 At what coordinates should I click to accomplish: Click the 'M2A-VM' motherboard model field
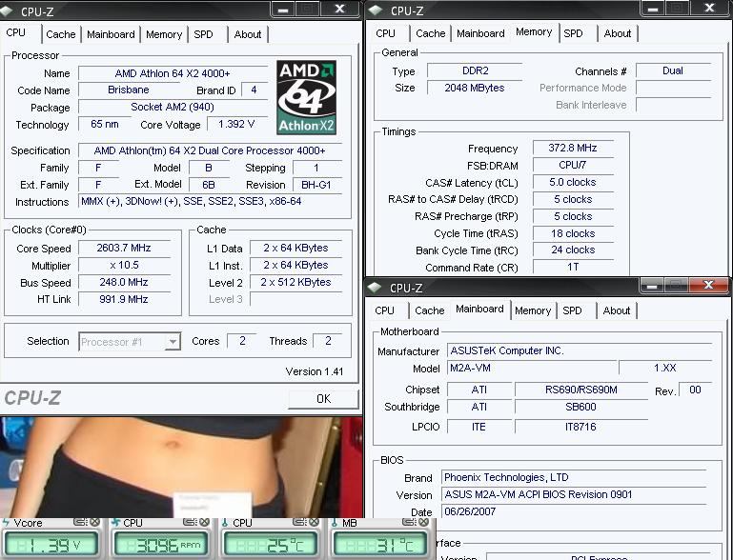(x=532, y=368)
